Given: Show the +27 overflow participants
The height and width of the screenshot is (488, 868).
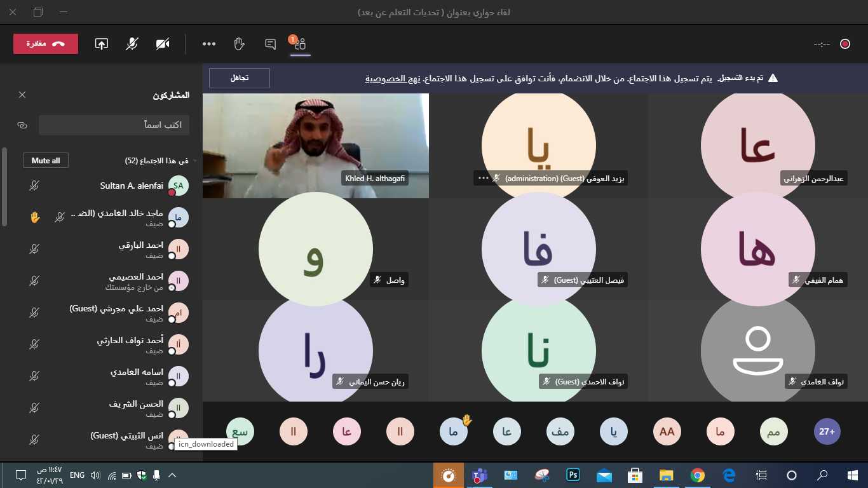Looking at the screenshot, I should pyautogui.click(x=827, y=431).
